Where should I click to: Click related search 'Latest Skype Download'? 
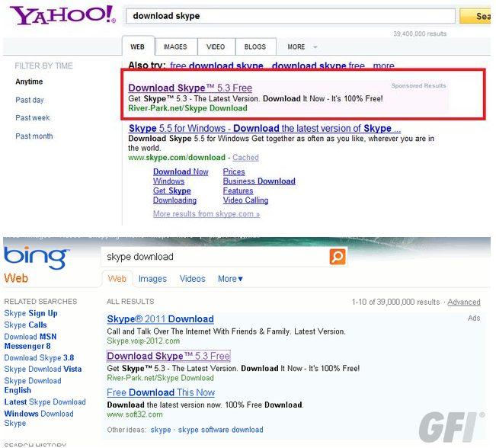tap(45, 402)
